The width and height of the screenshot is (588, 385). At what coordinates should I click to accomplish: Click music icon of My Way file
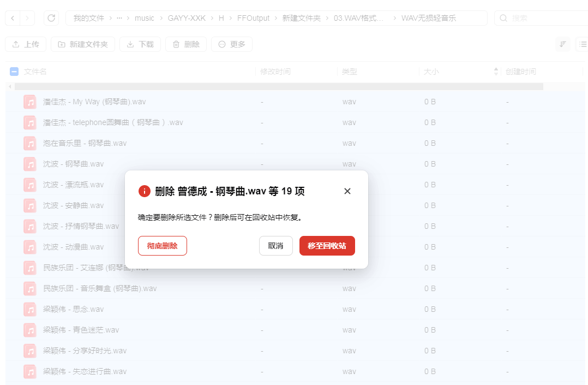tap(30, 102)
